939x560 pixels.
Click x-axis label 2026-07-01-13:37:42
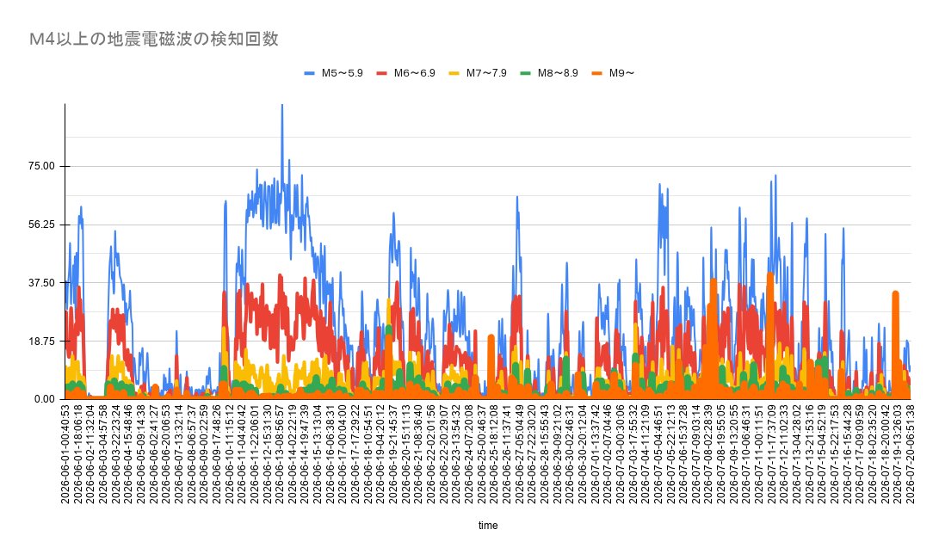(x=596, y=454)
